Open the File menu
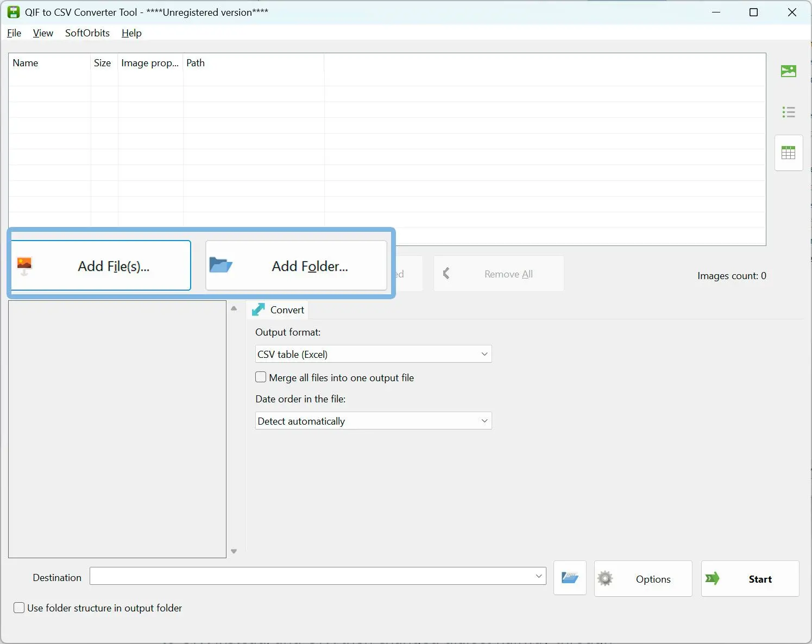Viewport: 812px width, 644px height. tap(14, 33)
